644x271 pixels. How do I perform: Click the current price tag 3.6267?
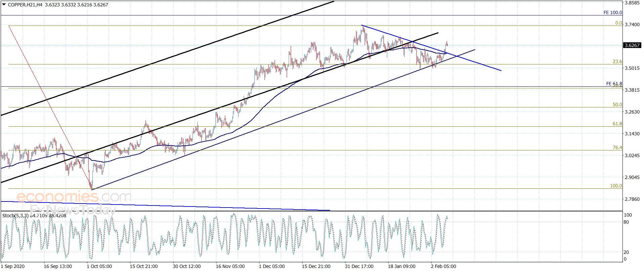click(632, 45)
